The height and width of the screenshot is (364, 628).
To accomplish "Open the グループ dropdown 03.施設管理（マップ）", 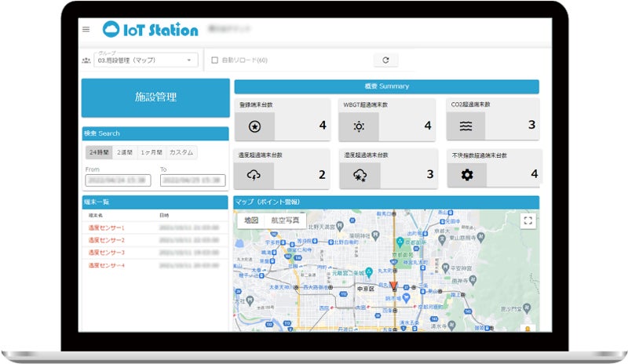I will pyautogui.click(x=146, y=60).
